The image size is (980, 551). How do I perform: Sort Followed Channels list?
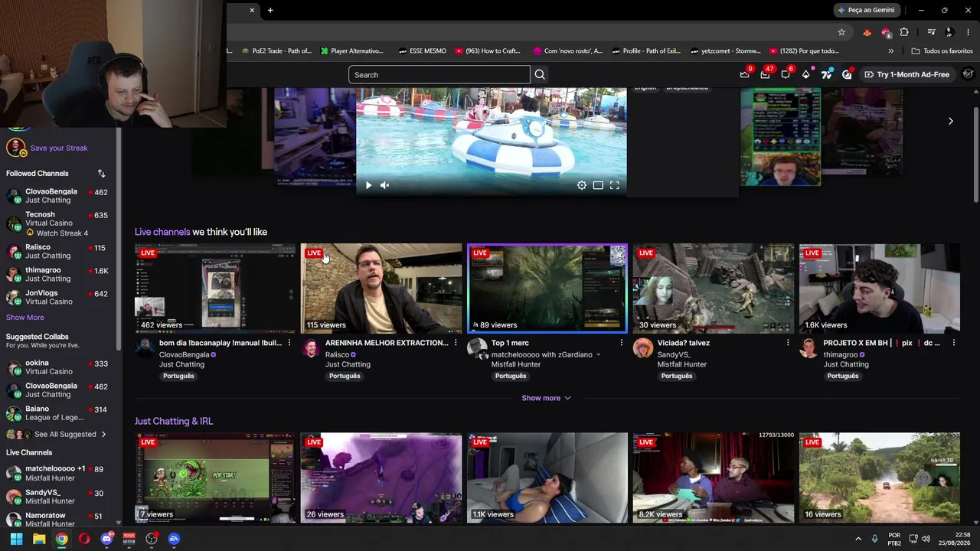(x=101, y=174)
